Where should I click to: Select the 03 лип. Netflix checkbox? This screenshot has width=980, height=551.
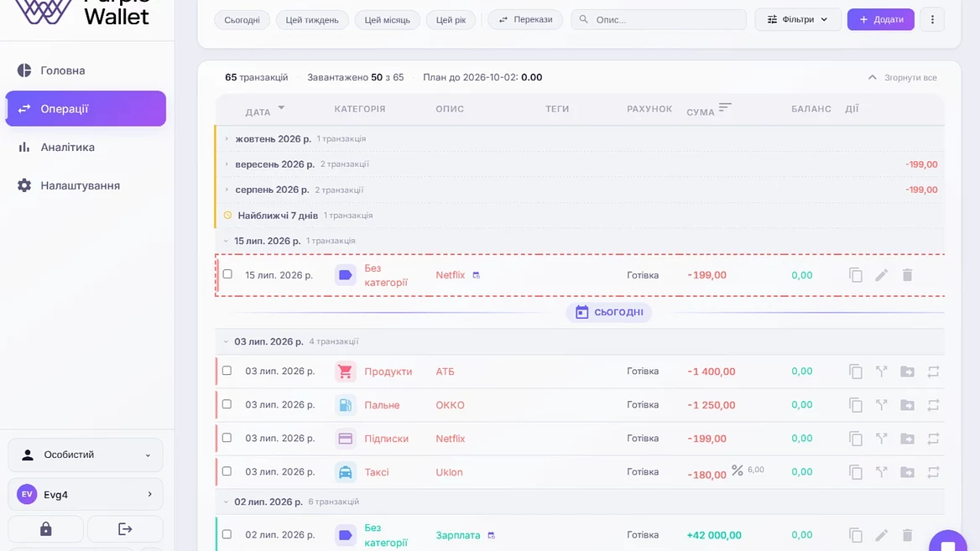click(x=227, y=438)
